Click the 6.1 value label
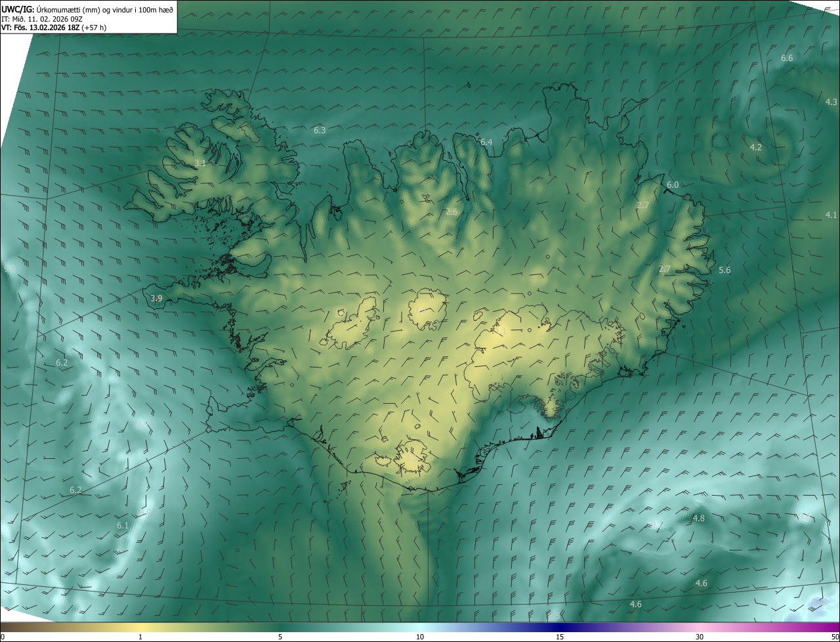Image resolution: width=840 pixels, height=642 pixels. [123, 526]
